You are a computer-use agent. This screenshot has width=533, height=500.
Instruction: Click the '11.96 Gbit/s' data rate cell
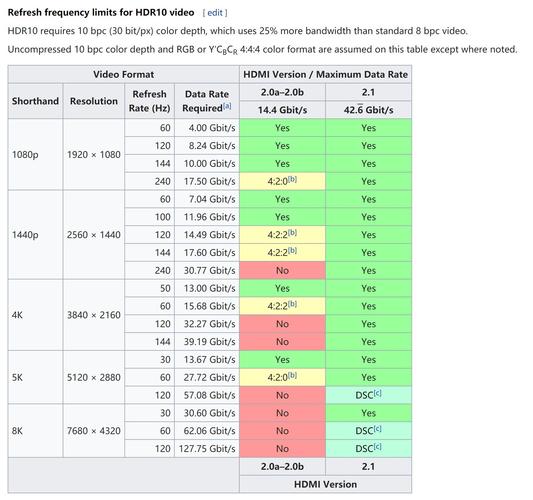(207, 217)
